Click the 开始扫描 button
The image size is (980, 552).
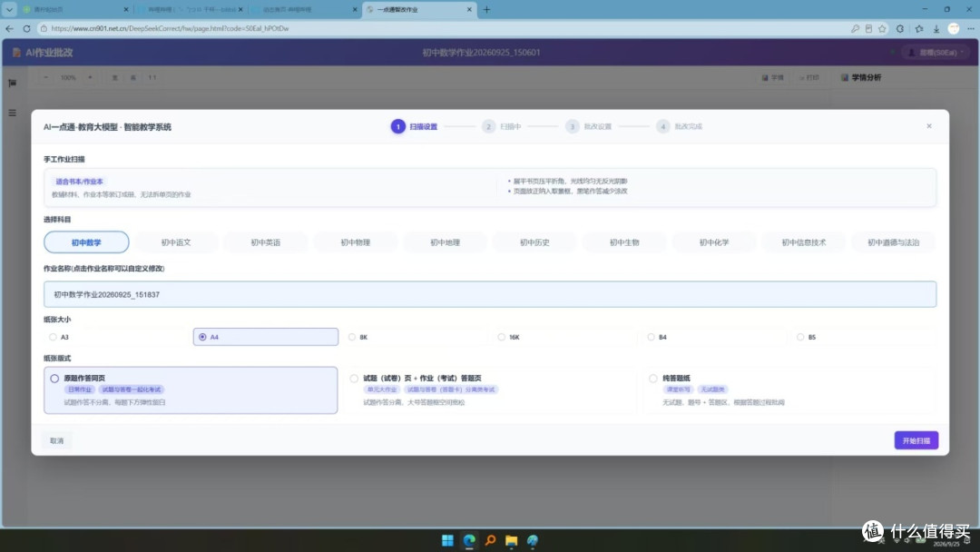916,440
